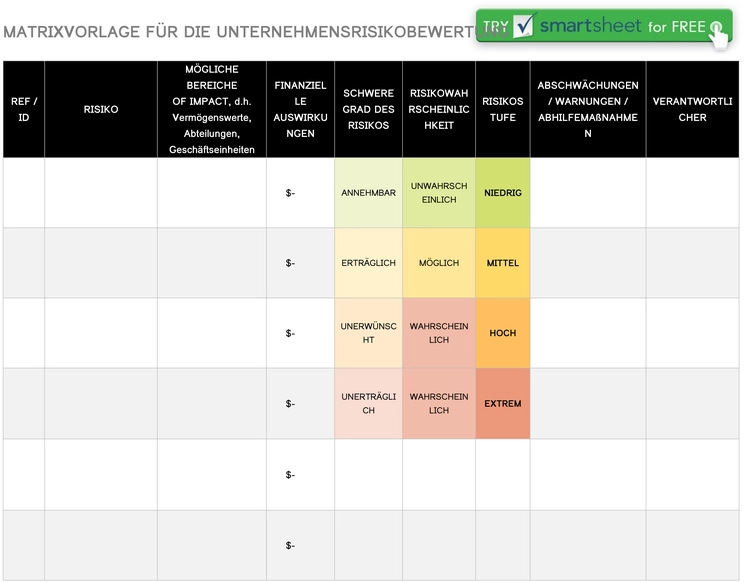The width and height of the screenshot is (744, 582).
Task: Click the ERTRÄGLICH severity cell
Action: (x=368, y=263)
